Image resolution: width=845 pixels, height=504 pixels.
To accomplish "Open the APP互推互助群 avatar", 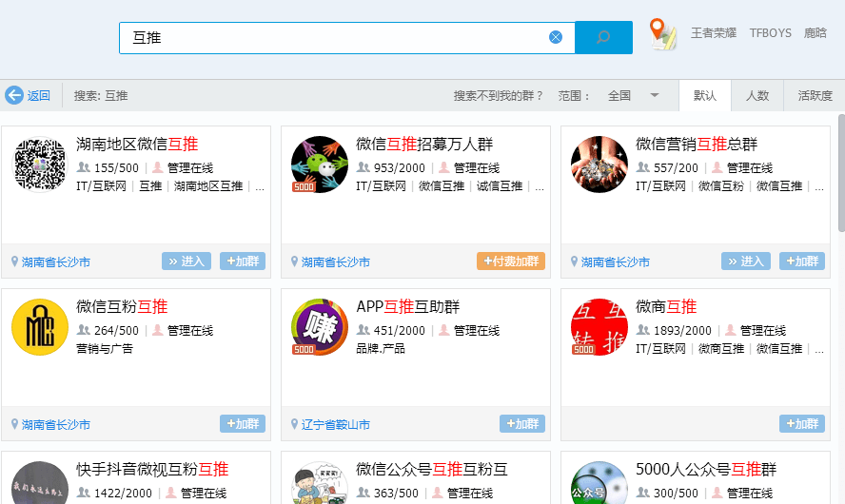I will click(x=320, y=327).
